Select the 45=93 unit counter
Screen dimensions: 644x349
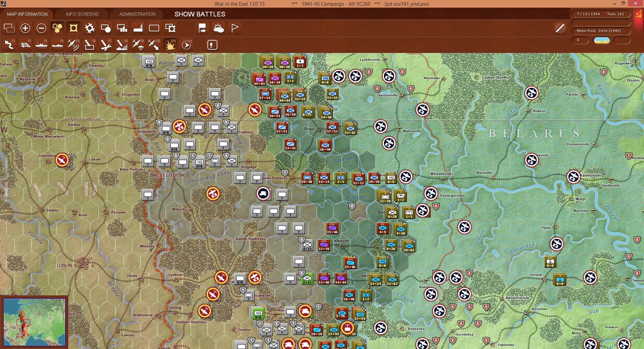point(259,79)
